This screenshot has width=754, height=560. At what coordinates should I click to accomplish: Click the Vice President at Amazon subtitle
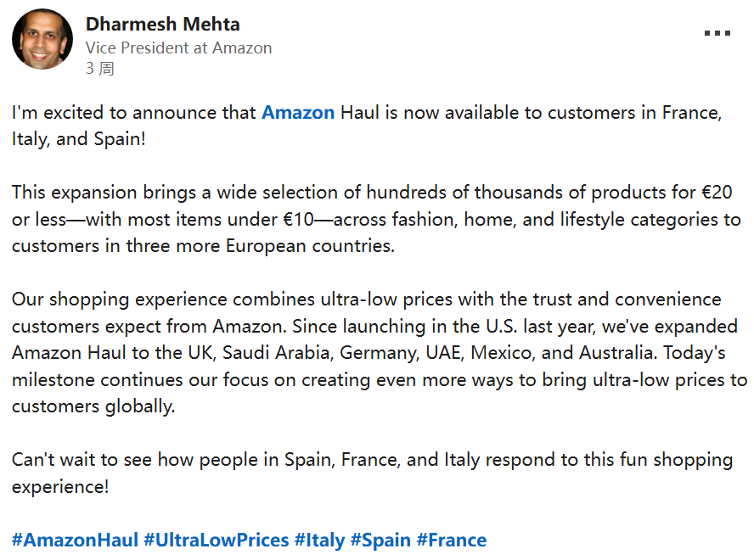click(x=178, y=48)
